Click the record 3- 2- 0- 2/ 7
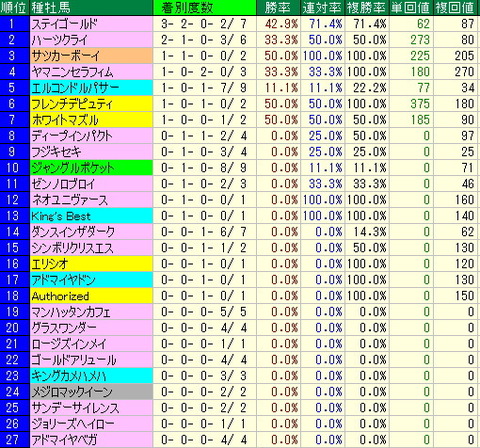 click(x=204, y=24)
